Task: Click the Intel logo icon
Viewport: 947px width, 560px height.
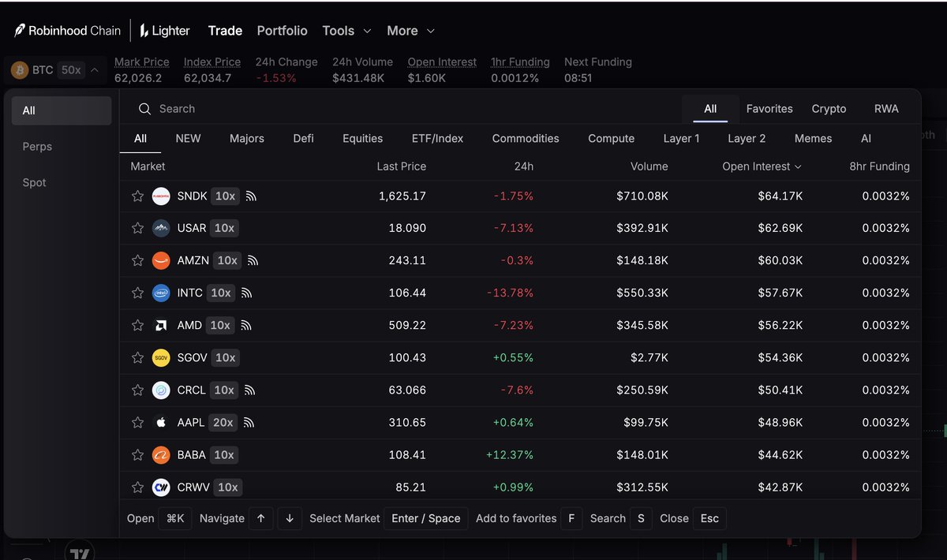Action: click(161, 293)
